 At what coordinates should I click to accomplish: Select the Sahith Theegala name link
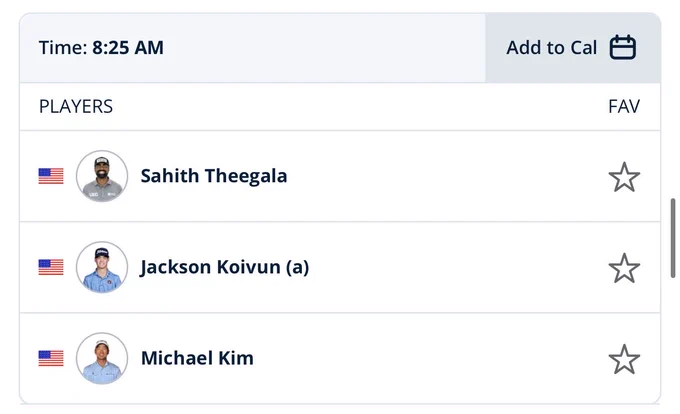214,176
